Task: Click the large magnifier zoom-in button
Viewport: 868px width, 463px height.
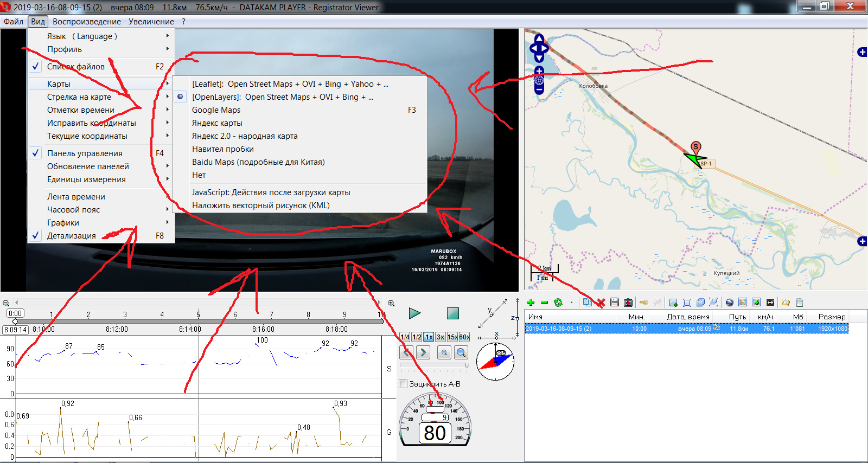Action: (x=461, y=353)
